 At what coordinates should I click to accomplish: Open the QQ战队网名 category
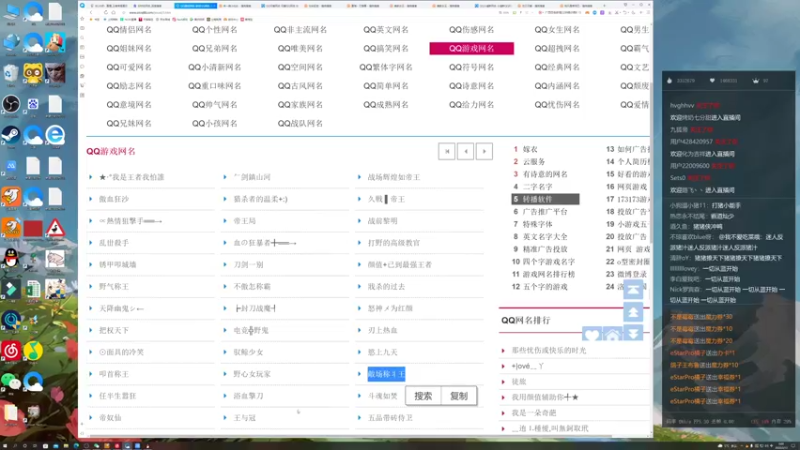(x=300, y=123)
